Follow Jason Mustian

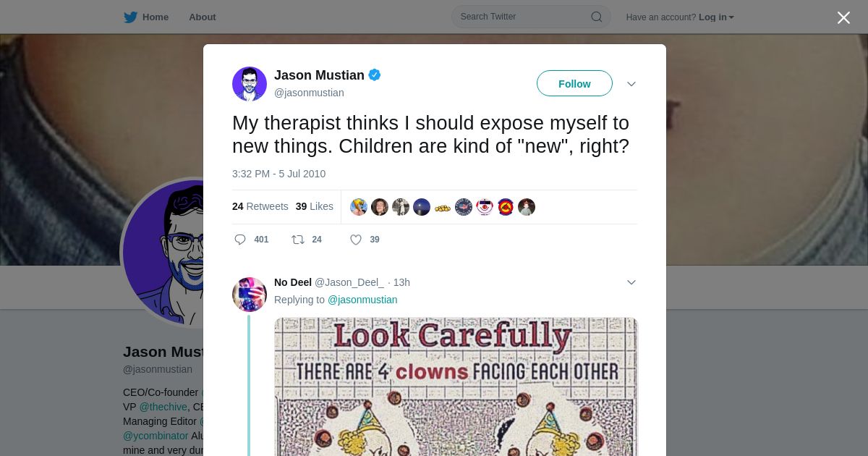pos(574,83)
